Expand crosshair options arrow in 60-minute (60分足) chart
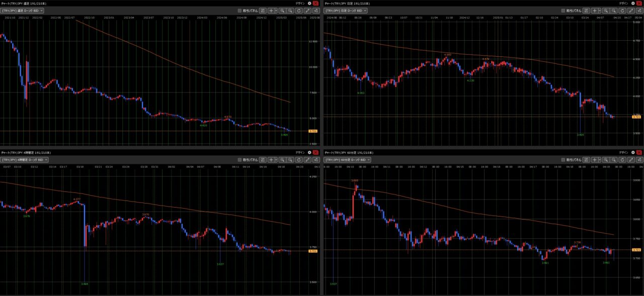 (600, 159)
